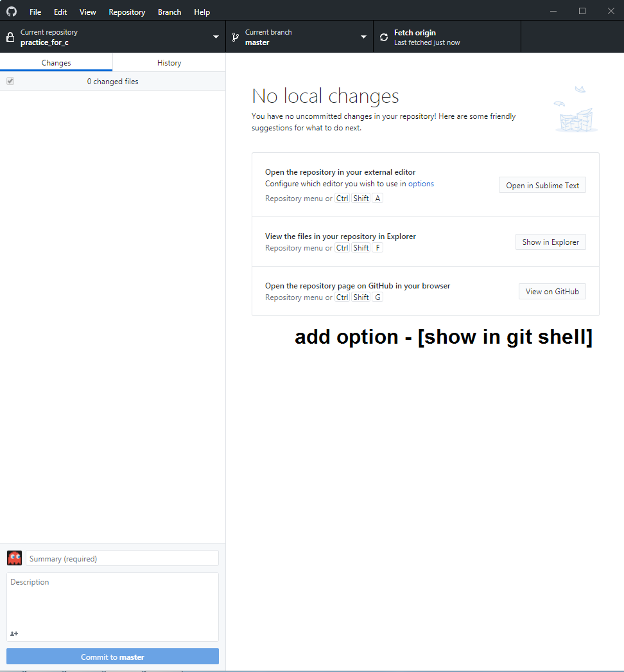Toggle the checkbox above the changed files list
Screen dimensions: 624x672
click(10, 81)
